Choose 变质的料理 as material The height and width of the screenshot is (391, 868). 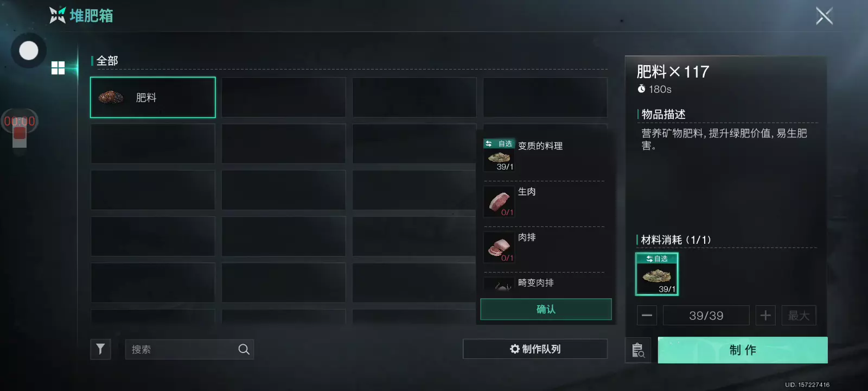click(544, 155)
